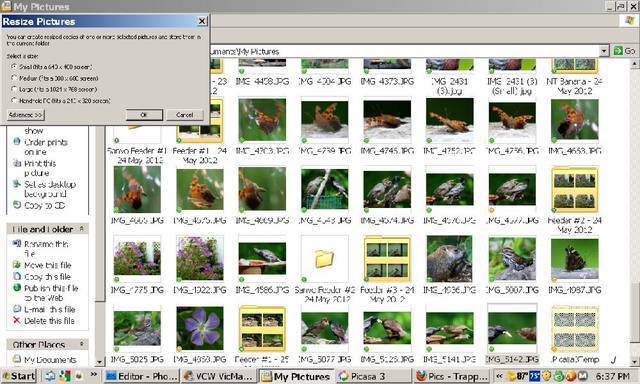640x384 pixels.
Task: Click the task pane scrollbar down arrow
Action: click(x=100, y=362)
